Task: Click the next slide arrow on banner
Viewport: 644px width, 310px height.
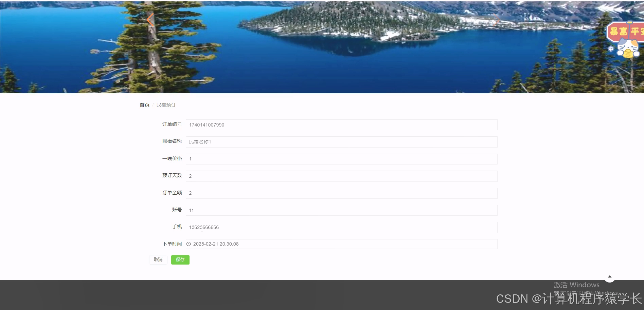Action: pos(497,20)
